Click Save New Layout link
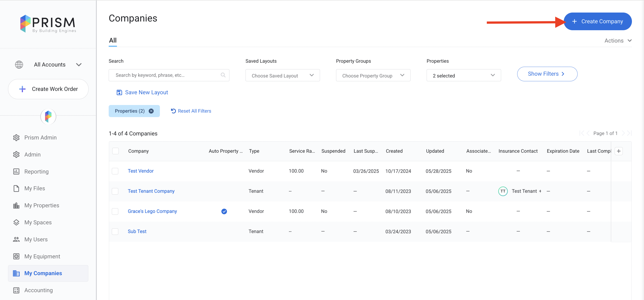This screenshot has height=300, width=644. (146, 93)
